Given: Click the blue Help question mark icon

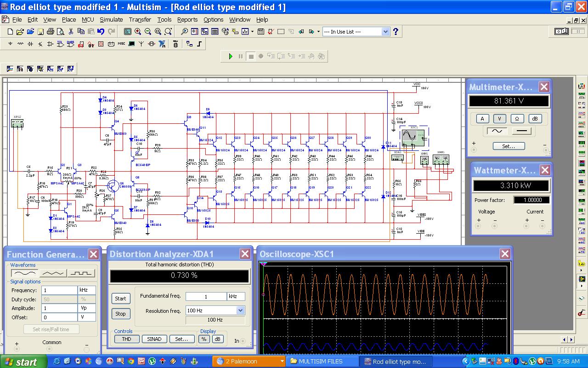Looking at the screenshot, I should pos(396,32).
